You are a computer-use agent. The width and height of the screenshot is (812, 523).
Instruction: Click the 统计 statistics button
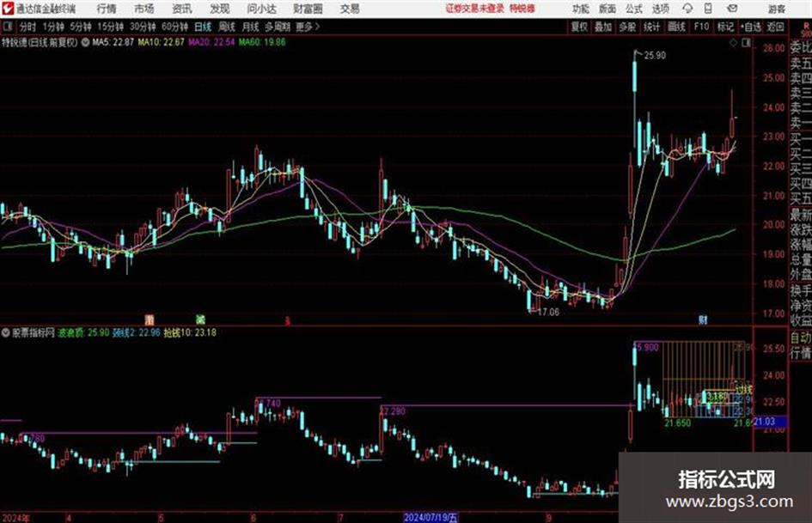coord(652,27)
